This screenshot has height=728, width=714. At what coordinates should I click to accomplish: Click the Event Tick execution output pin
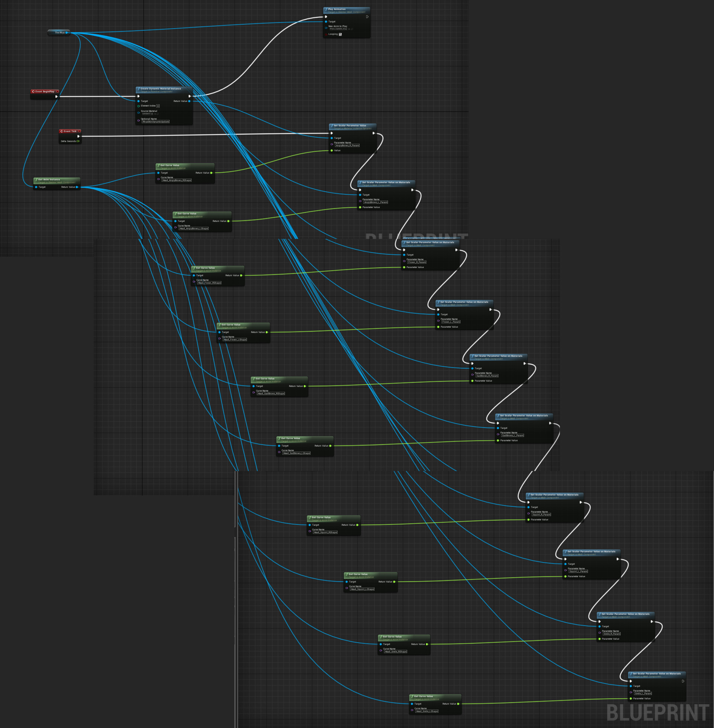pyautogui.click(x=78, y=136)
